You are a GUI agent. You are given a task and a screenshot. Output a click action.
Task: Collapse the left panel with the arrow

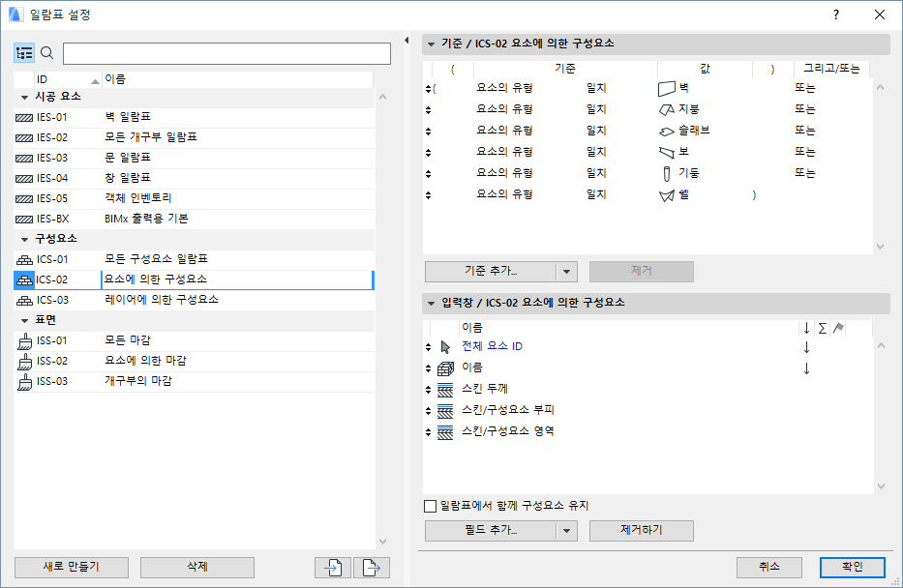406,41
